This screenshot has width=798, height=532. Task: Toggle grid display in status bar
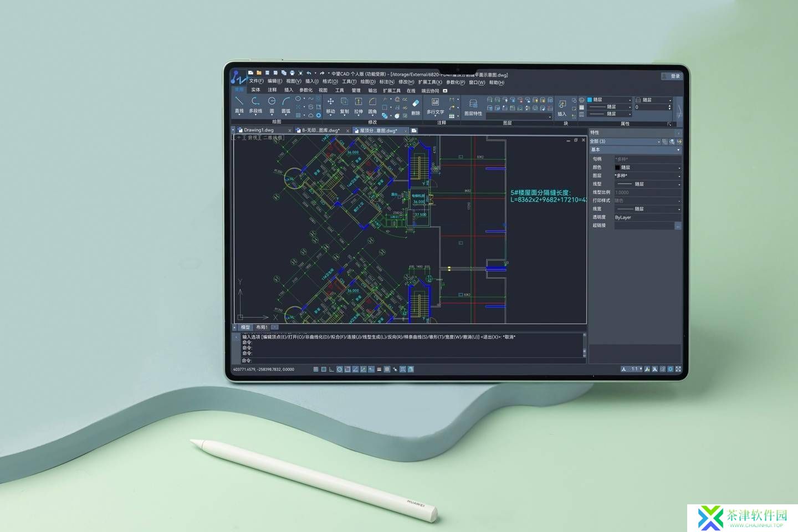pos(324,369)
